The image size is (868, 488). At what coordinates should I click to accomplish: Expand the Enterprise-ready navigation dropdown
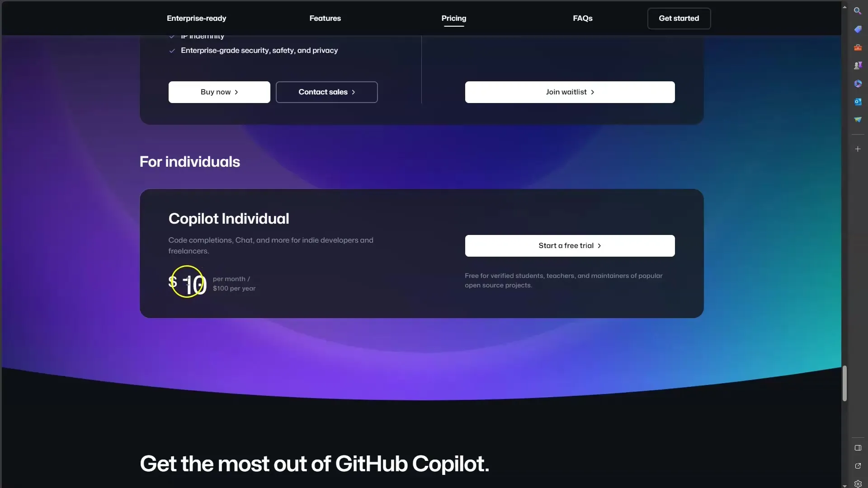[x=196, y=18]
